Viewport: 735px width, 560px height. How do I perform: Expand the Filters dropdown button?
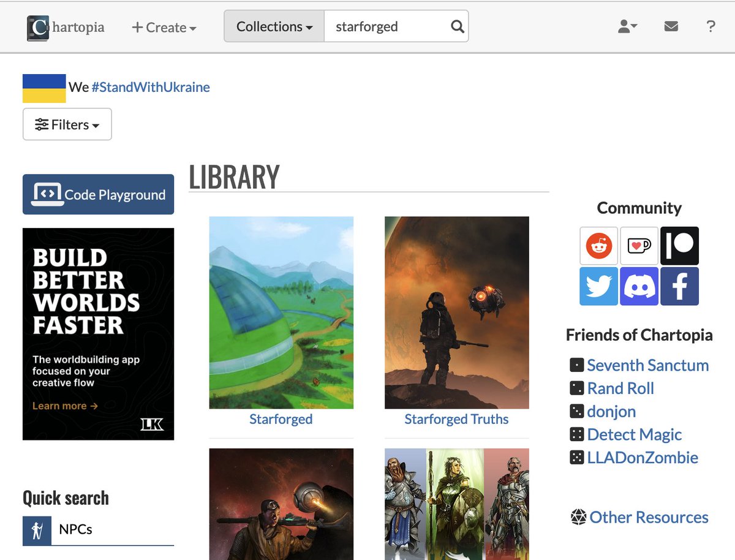[x=67, y=124]
